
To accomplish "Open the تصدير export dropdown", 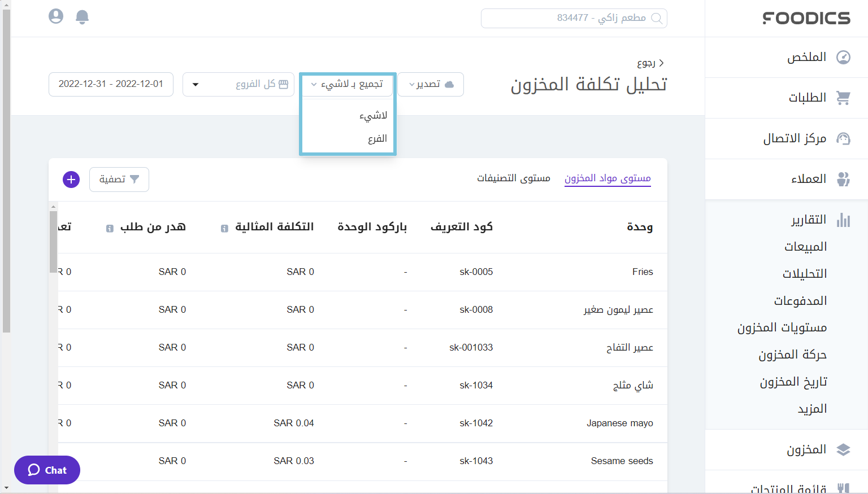I will pos(430,84).
